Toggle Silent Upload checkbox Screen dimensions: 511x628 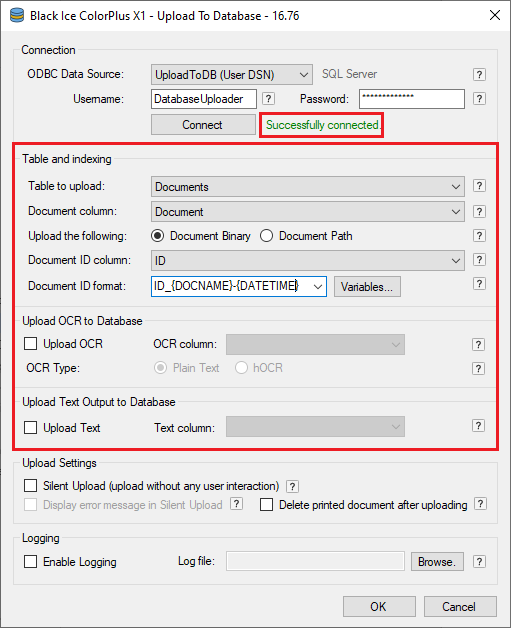30,485
